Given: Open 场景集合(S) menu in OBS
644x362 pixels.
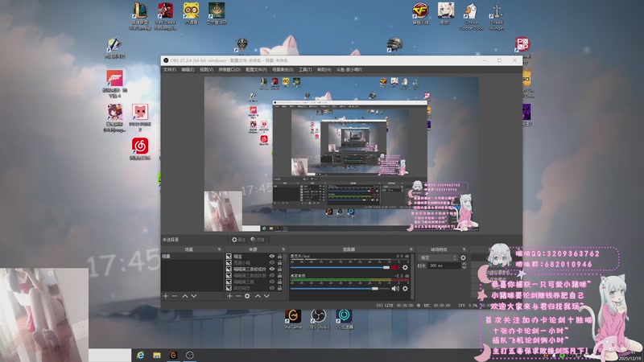Looking at the screenshot, I should coord(283,70).
